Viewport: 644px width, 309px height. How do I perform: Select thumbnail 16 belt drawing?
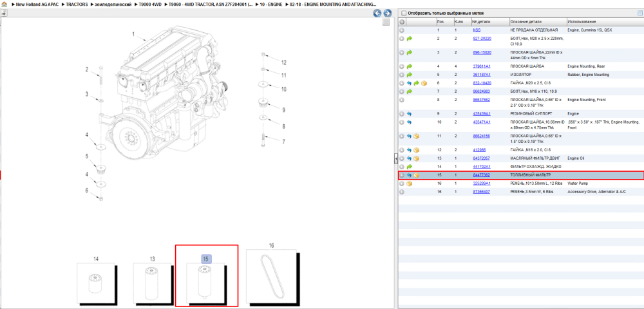pyautogui.click(x=274, y=277)
